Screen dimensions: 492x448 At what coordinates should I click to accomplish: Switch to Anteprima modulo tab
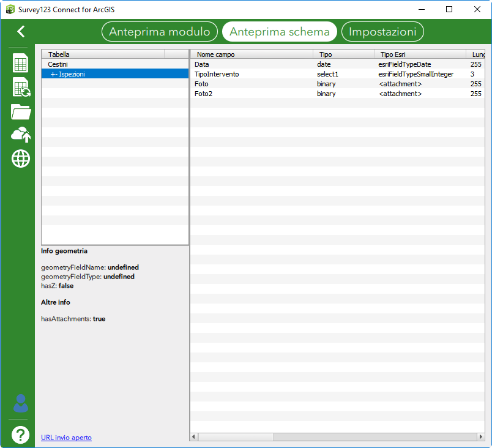click(160, 32)
